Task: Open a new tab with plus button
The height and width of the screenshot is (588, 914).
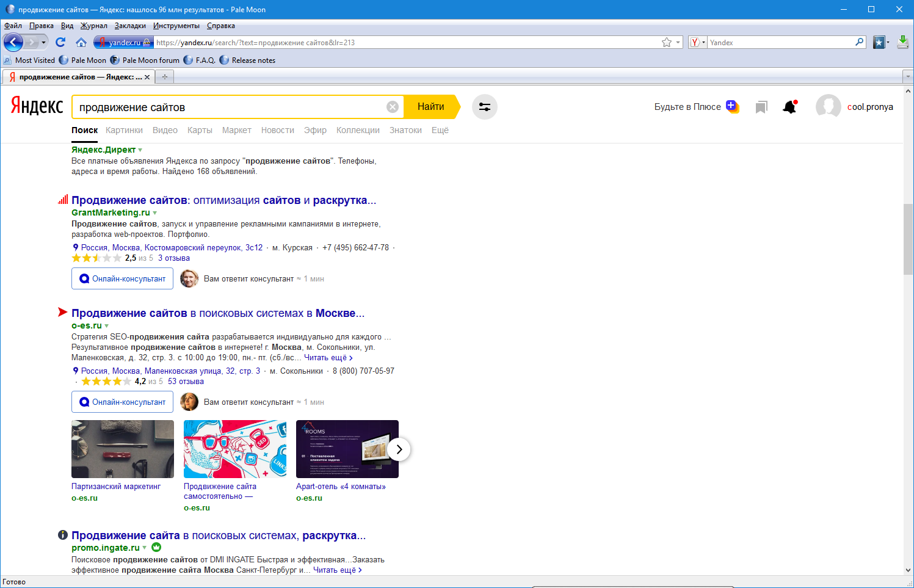Action: tap(164, 77)
